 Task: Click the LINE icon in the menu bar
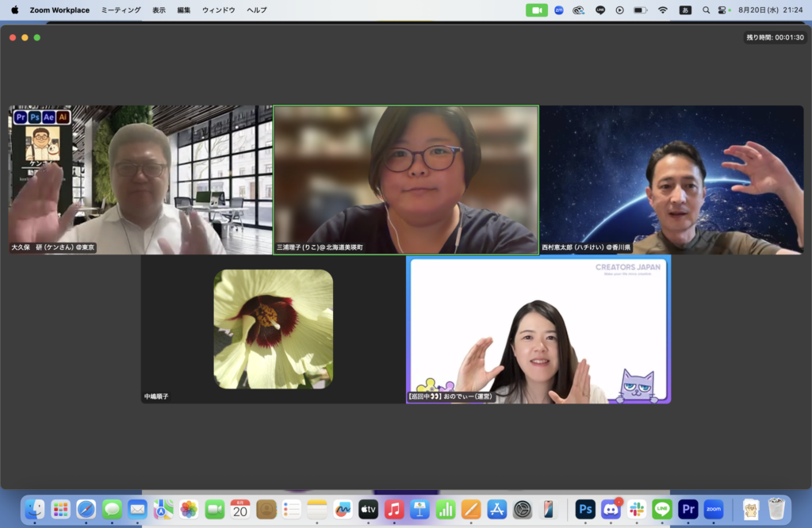point(600,10)
